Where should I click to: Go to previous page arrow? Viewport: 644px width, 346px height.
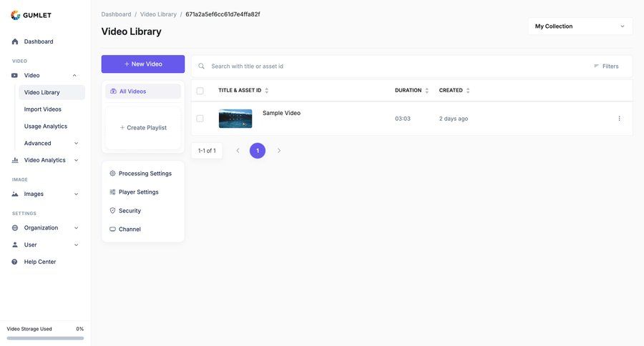click(238, 151)
